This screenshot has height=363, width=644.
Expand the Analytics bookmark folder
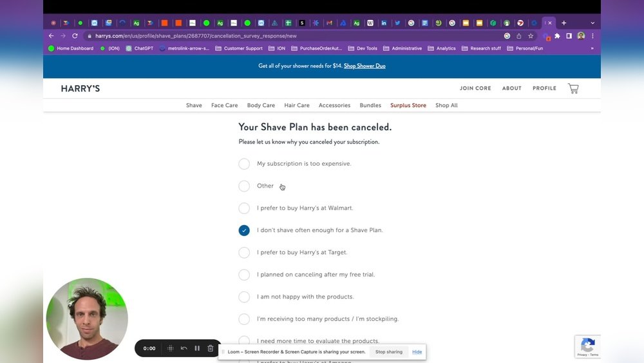tap(442, 48)
